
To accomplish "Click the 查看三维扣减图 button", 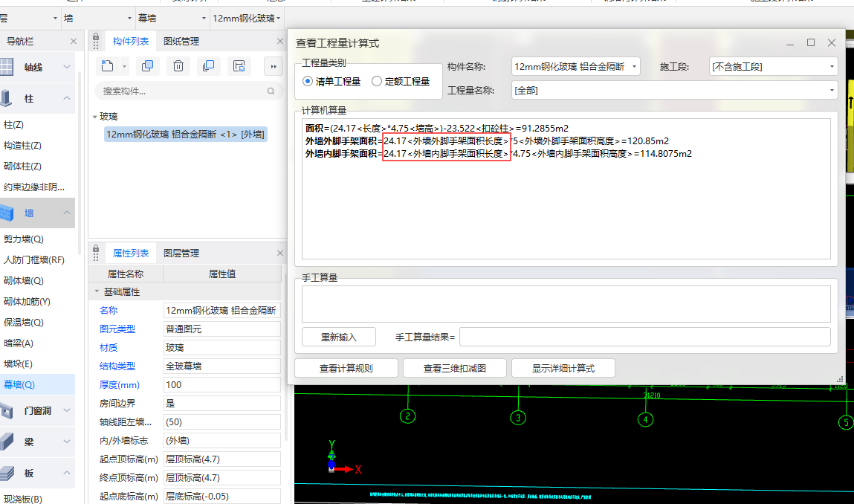I will (455, 368).
